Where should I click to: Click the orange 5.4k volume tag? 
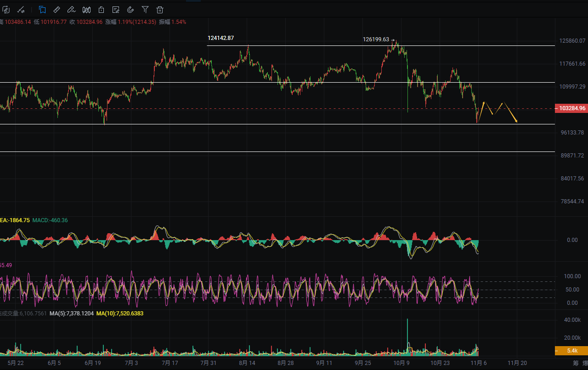coord(571,351)
